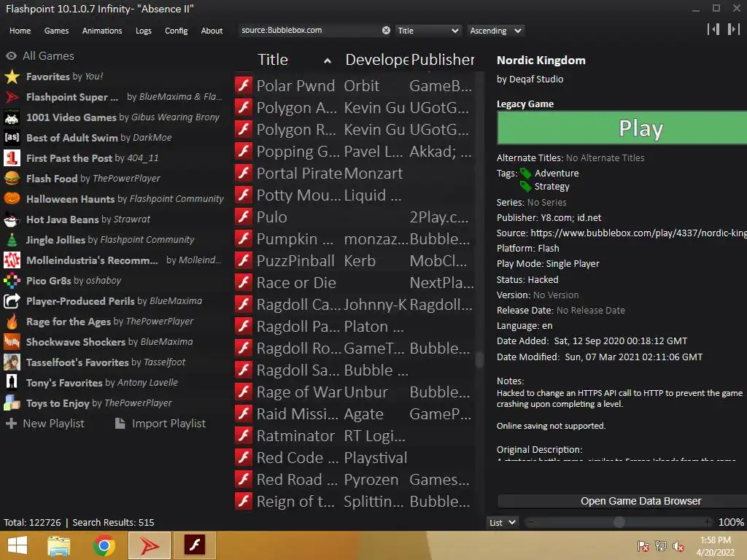The image size is (747, 560).
Task: Open the Home menu
Action: (x=20, y=31)
